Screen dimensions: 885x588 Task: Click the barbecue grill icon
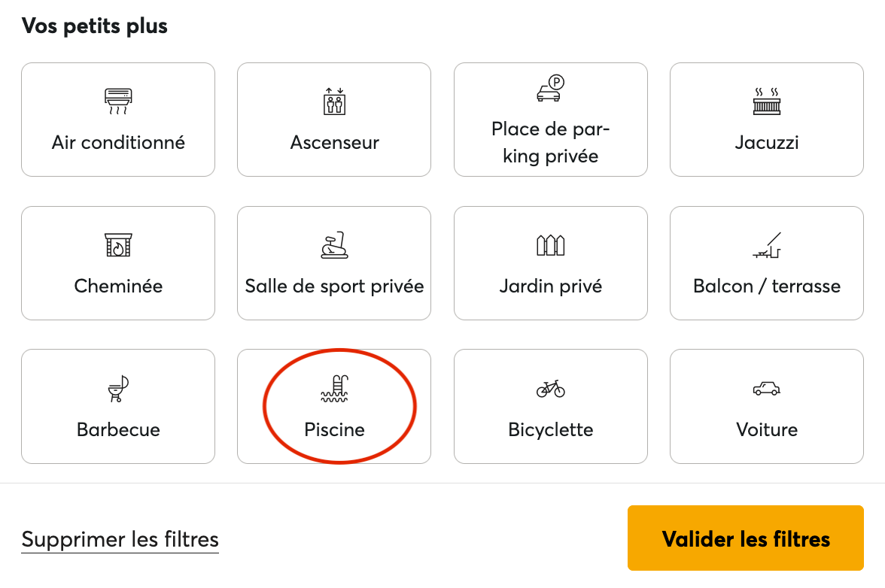point(118,389)
